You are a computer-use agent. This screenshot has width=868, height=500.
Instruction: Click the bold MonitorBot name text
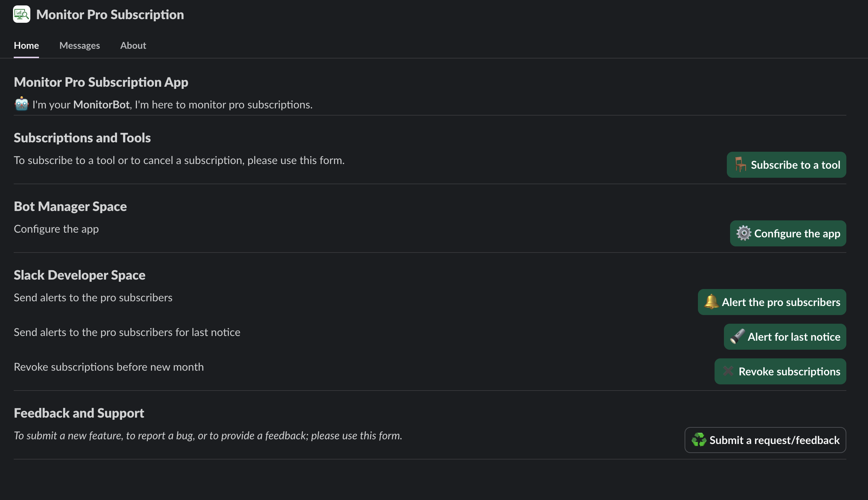[101, 105]
